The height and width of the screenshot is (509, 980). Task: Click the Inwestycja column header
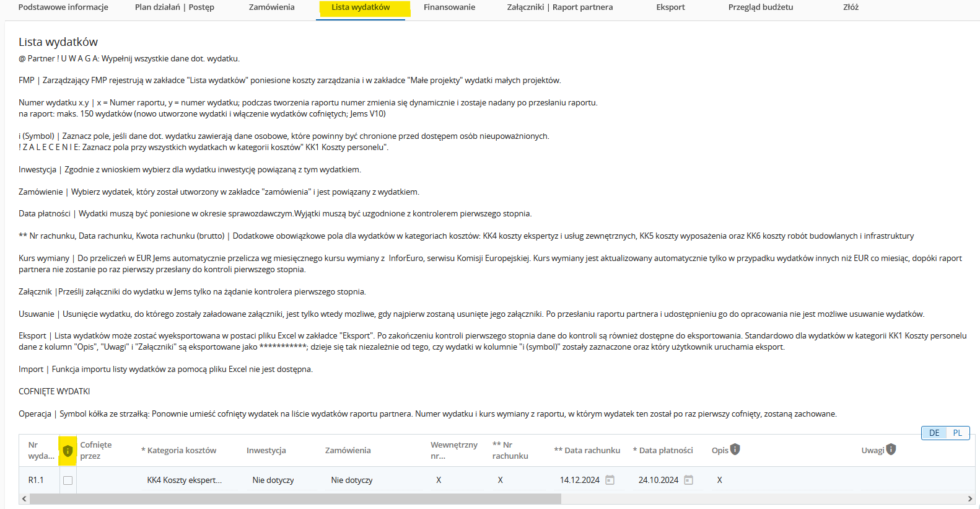266,450
